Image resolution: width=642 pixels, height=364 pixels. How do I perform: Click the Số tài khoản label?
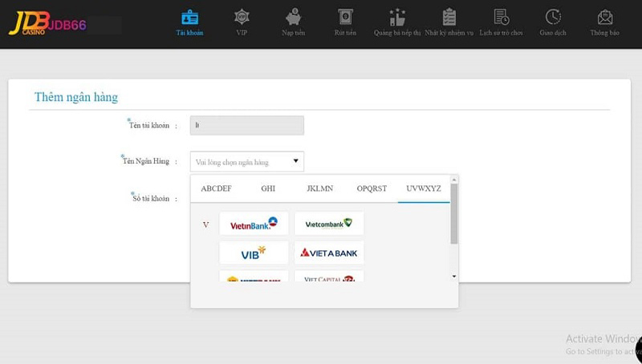tap(150, 198)
